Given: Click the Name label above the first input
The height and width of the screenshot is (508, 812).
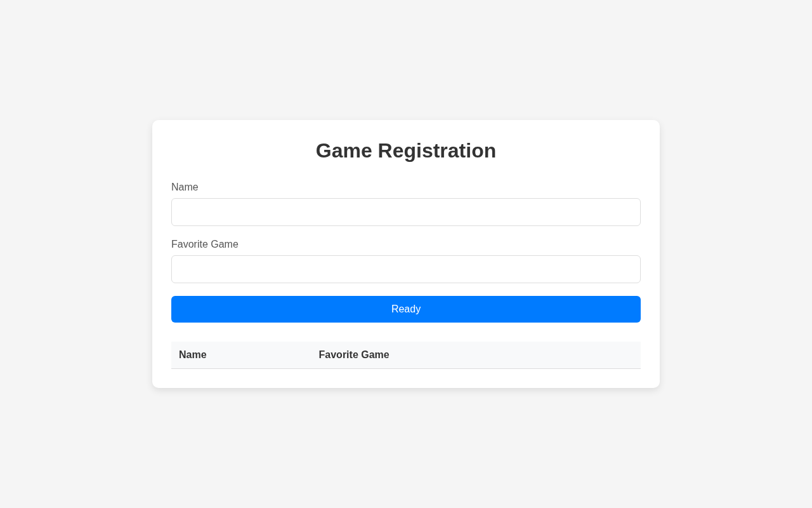Looking at the screenshot, I should click(185, 187).
